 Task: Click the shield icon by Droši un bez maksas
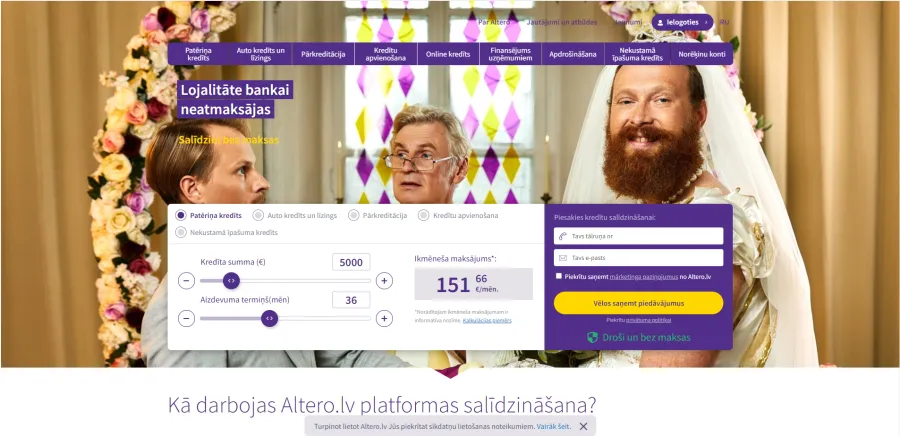click(x=593, y=337)
